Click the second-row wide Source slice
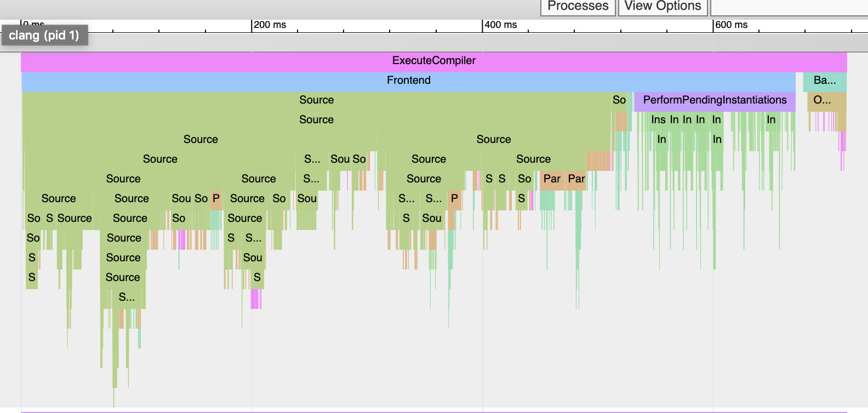 pos(316,120)
